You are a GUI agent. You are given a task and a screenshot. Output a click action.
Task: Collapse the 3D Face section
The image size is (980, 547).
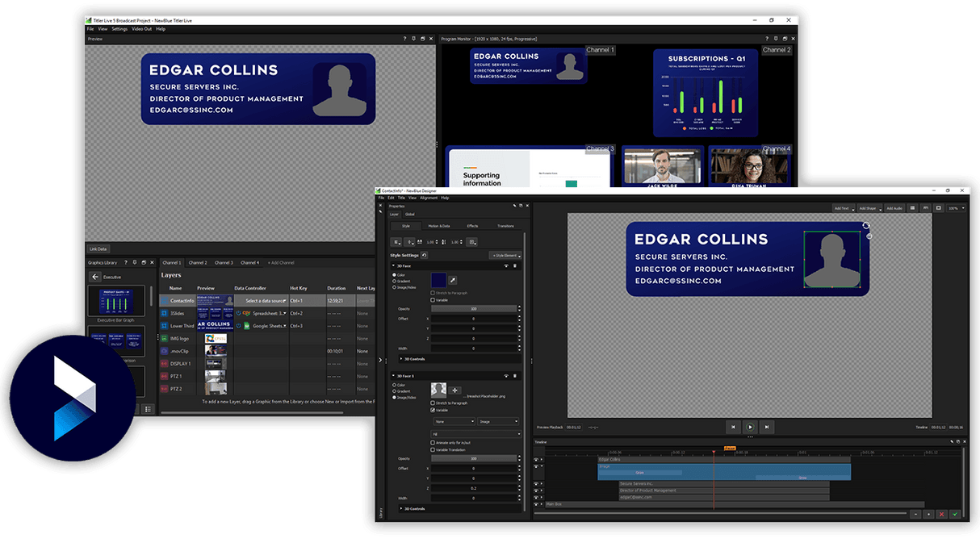point(393,265)
